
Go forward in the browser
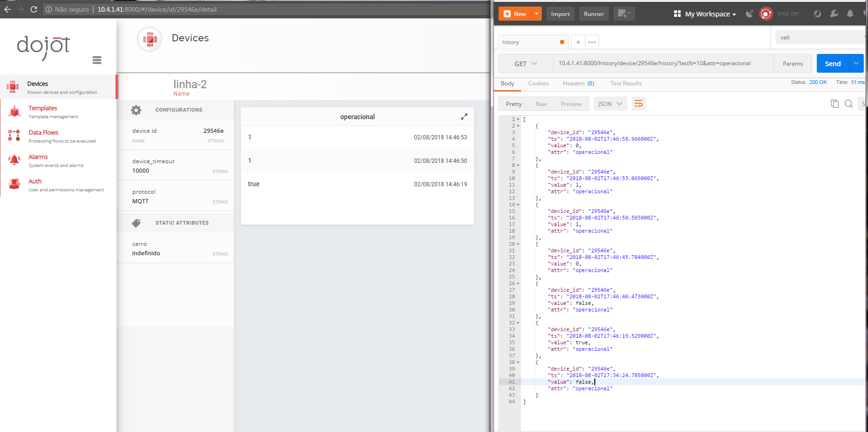point(20,9)
